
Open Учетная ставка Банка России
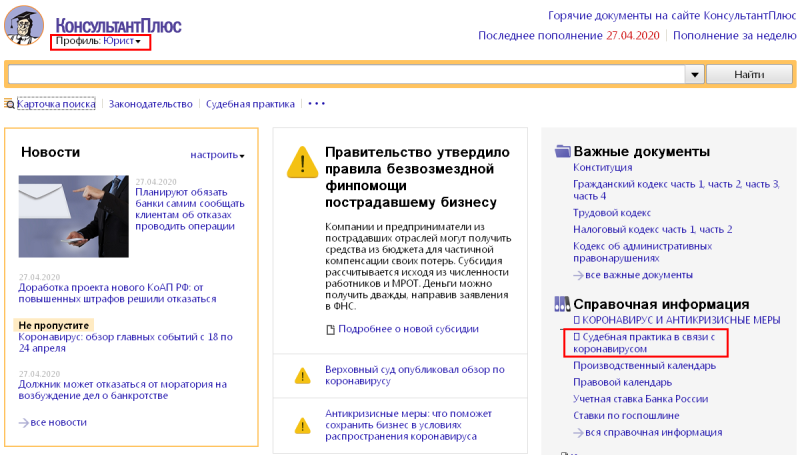(640, 399)
